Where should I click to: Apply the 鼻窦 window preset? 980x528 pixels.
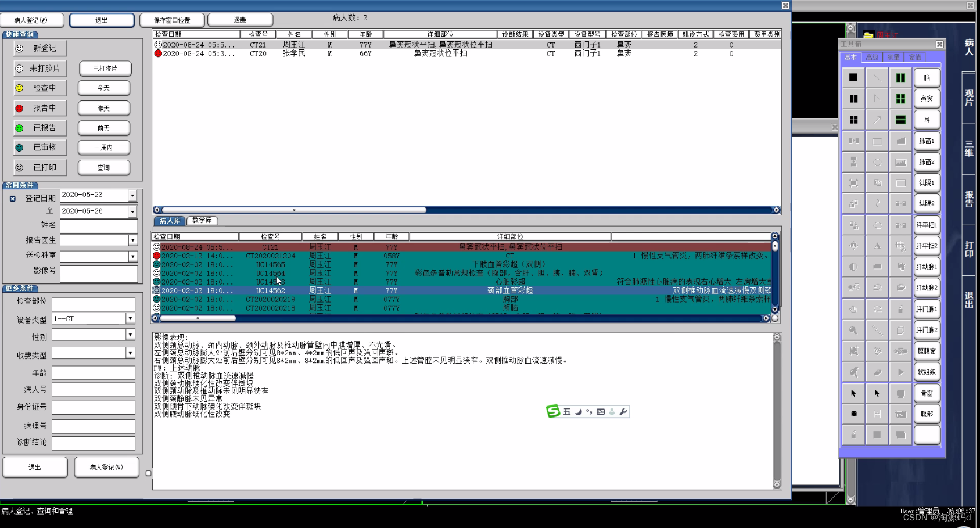(927, 99)
